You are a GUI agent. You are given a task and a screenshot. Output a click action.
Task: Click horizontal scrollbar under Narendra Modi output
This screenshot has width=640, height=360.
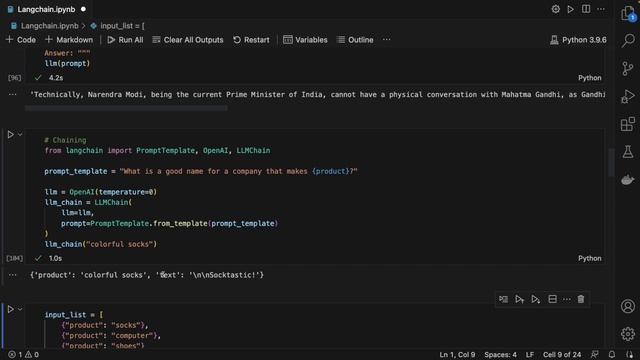pyautogui.click(x=126, y=108)
